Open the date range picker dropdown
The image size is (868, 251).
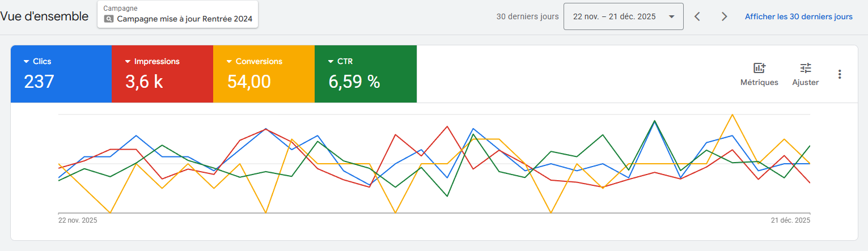(x=623, y=17)
